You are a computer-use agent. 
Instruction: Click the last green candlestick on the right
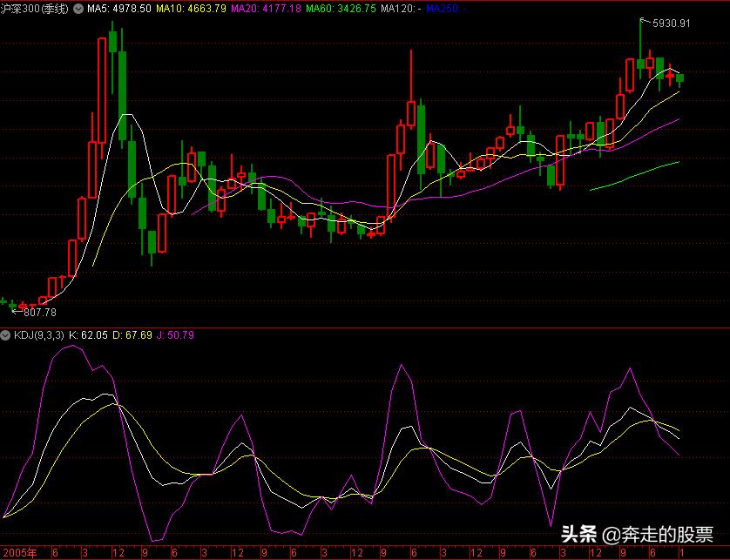[679, 78]
